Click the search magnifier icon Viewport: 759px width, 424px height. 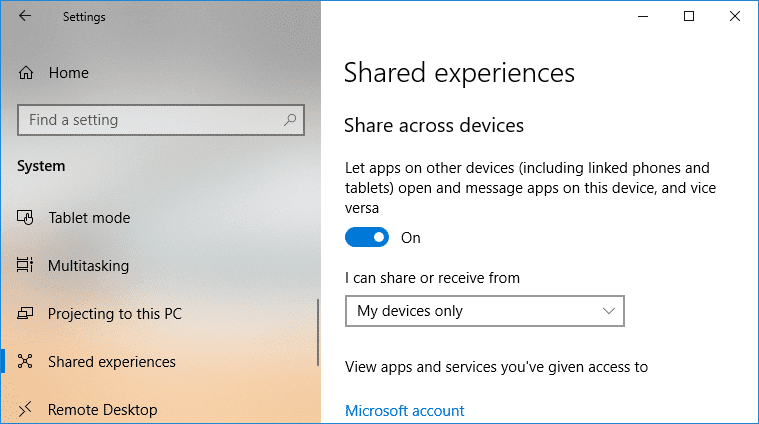coord(290,120)
